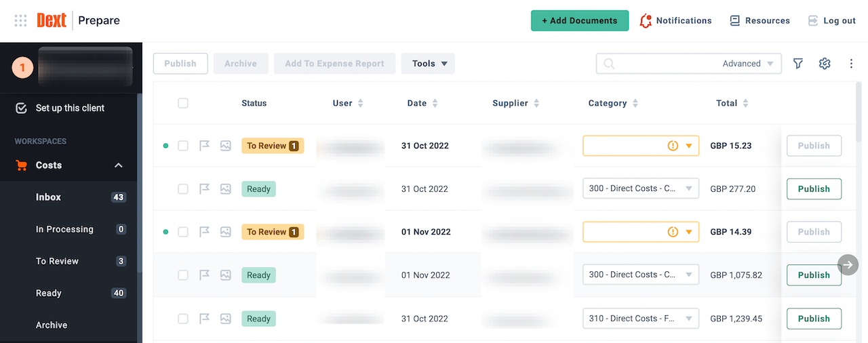Open category dropdown for GBP 14.39 row

689,232
